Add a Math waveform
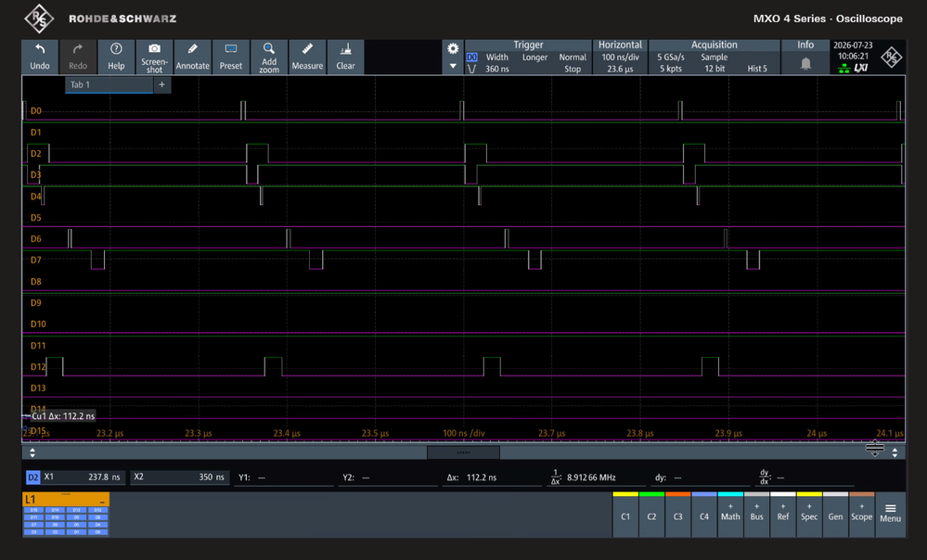Screen dimensions: 927x560 (x=730, y=514)
